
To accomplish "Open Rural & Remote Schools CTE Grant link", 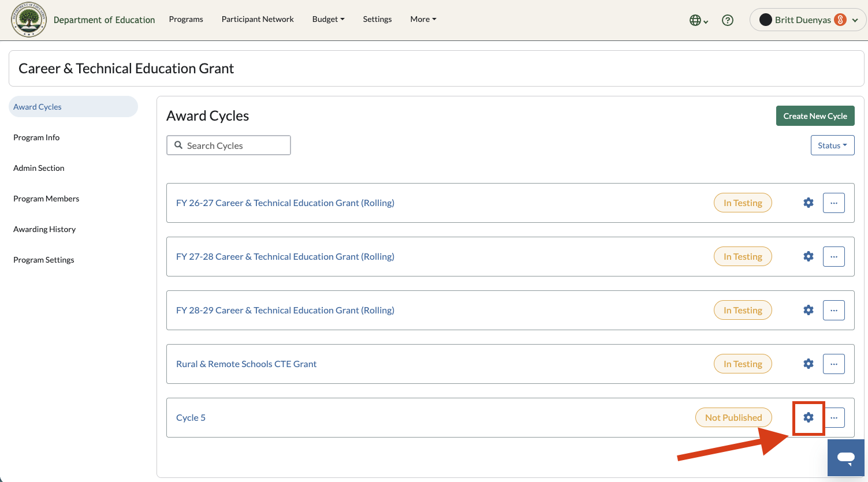I will coord(246,364).
